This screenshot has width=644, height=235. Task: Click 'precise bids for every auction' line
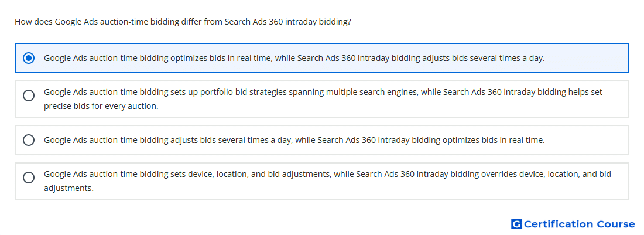point(101,107)
